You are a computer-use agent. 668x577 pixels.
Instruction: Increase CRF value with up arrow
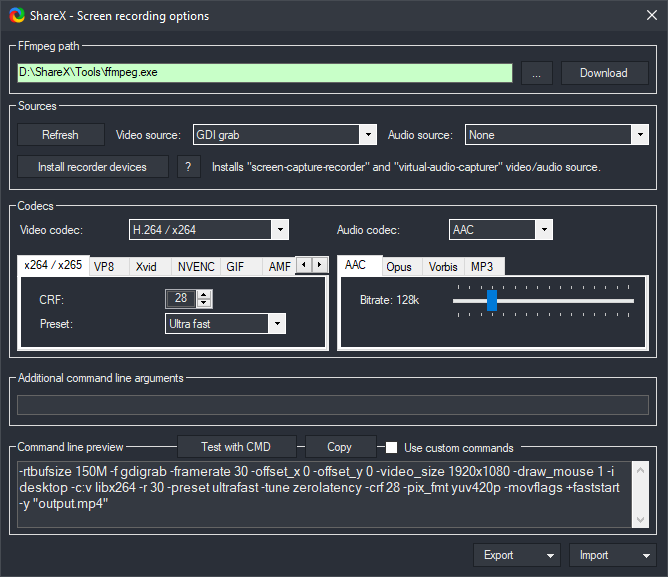[x=204, y=294]
